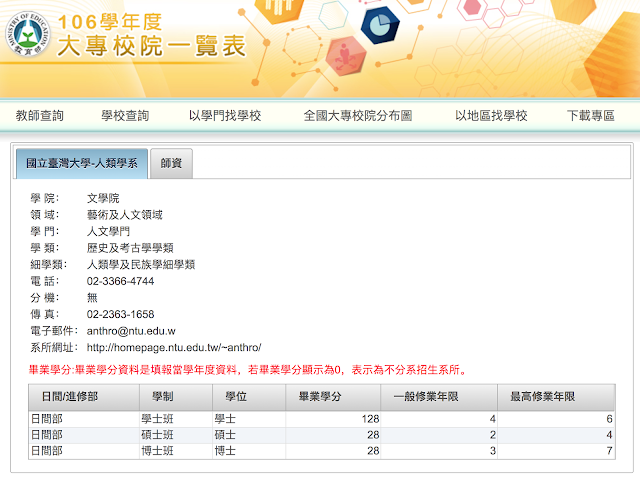Click 人類學及民族學細學類 value
This screenshot has height=480, width=640.
click(x=141, y=265)
